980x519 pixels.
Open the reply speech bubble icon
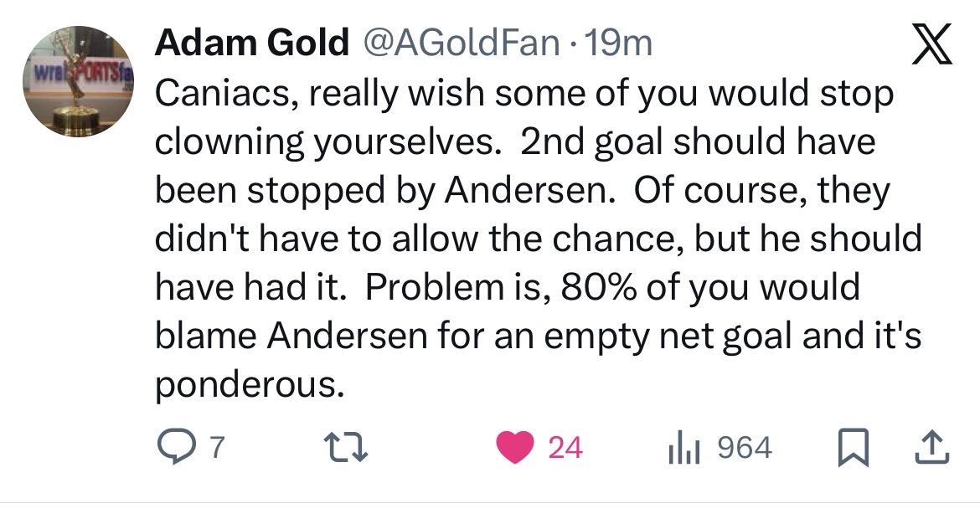click(174, 449)
